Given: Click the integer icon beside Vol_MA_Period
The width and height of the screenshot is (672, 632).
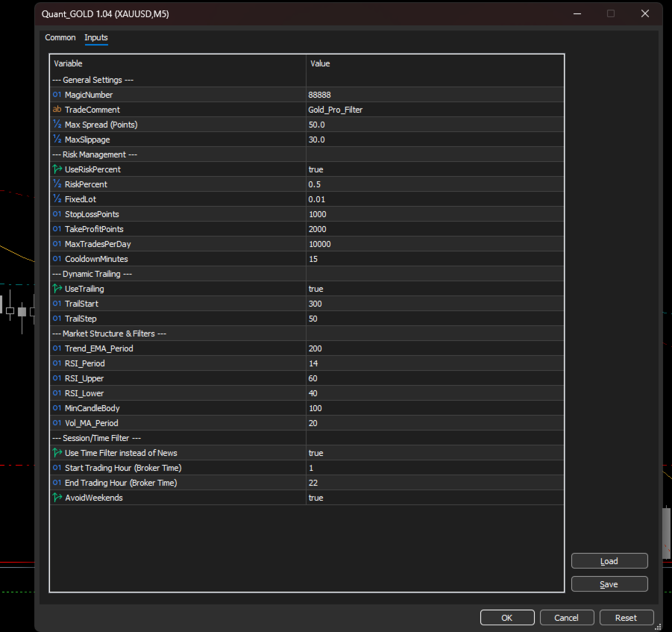Looking at the screenshot, I should click(57, 423).
